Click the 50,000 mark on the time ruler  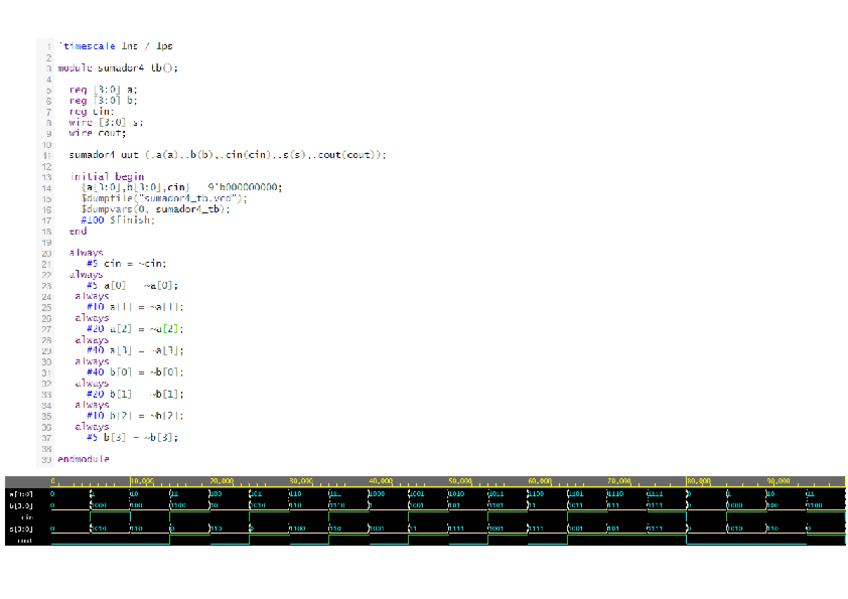[460, 480]
